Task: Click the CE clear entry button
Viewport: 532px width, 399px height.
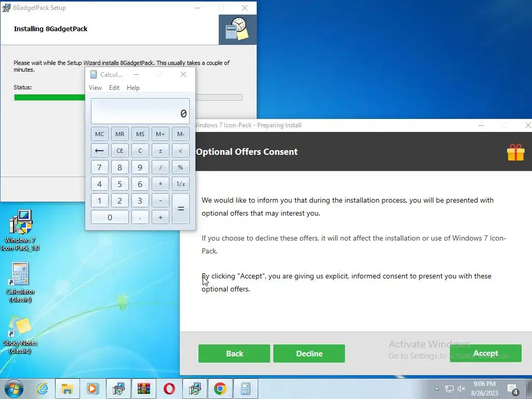Action: point(120,151)
